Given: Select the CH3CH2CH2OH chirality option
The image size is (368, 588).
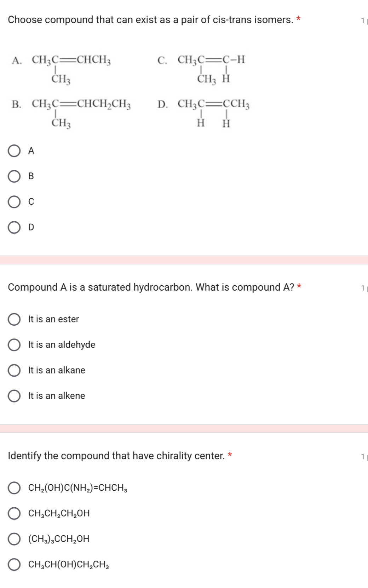Looking at the screenshot, I should coord(15,514).
